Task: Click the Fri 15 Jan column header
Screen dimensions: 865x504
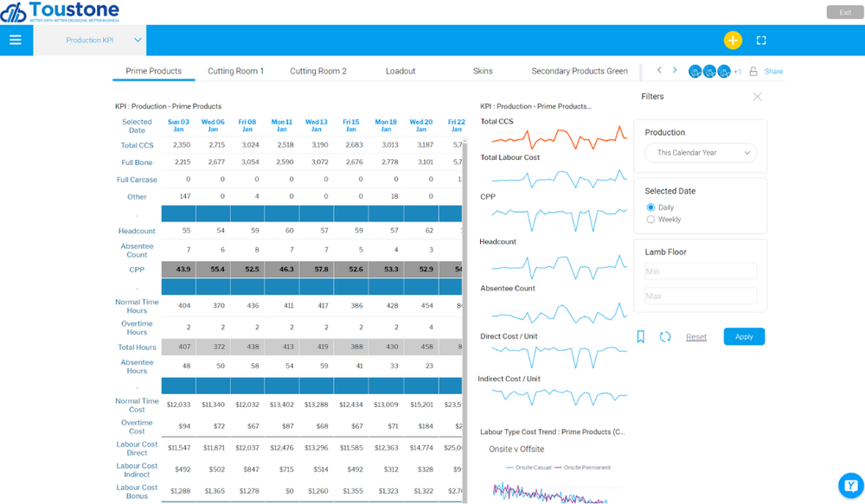Action: [351, 125]
